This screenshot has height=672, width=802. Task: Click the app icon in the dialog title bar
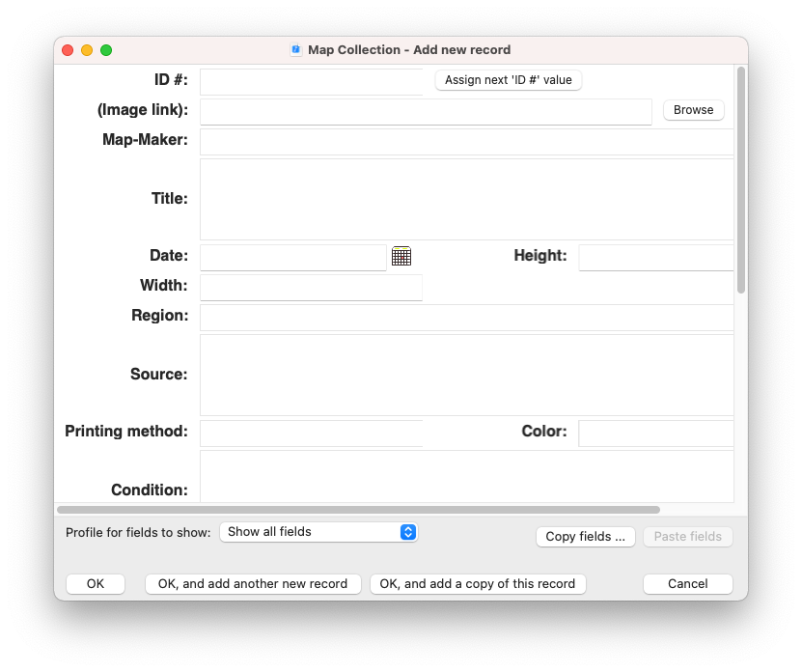click(296, 49)
